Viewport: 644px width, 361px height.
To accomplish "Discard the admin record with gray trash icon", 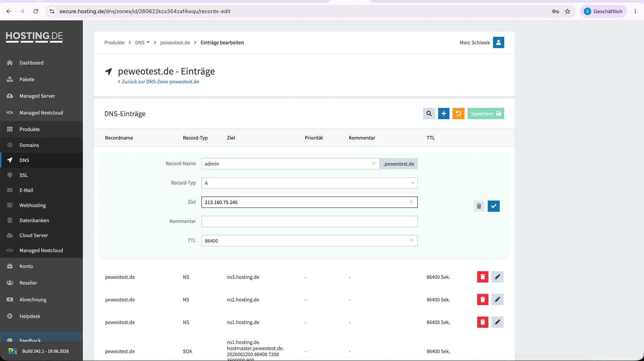I will (479, 206).
